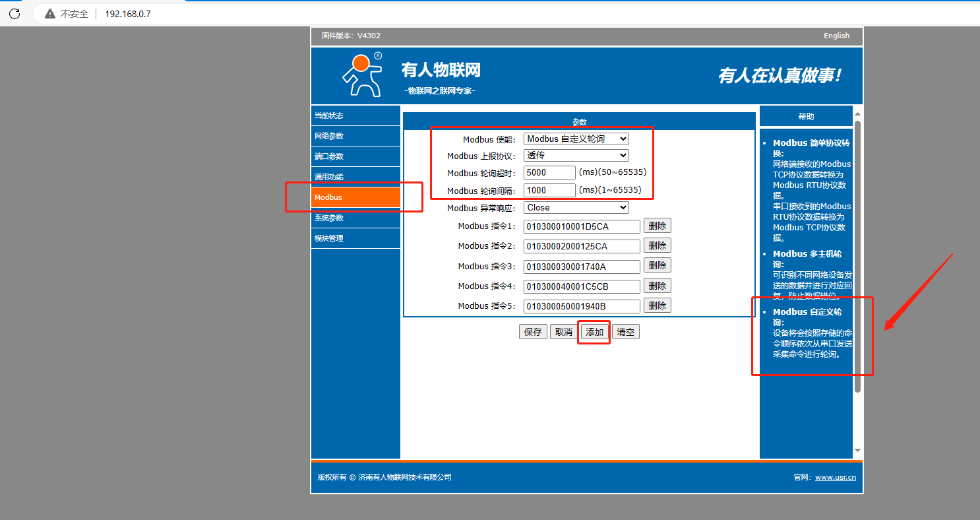Image resolution: width=980 pixels, height=520 pixels.
Task: Click the Modbus 指令3 input field
Action: (x=582, y=267)
